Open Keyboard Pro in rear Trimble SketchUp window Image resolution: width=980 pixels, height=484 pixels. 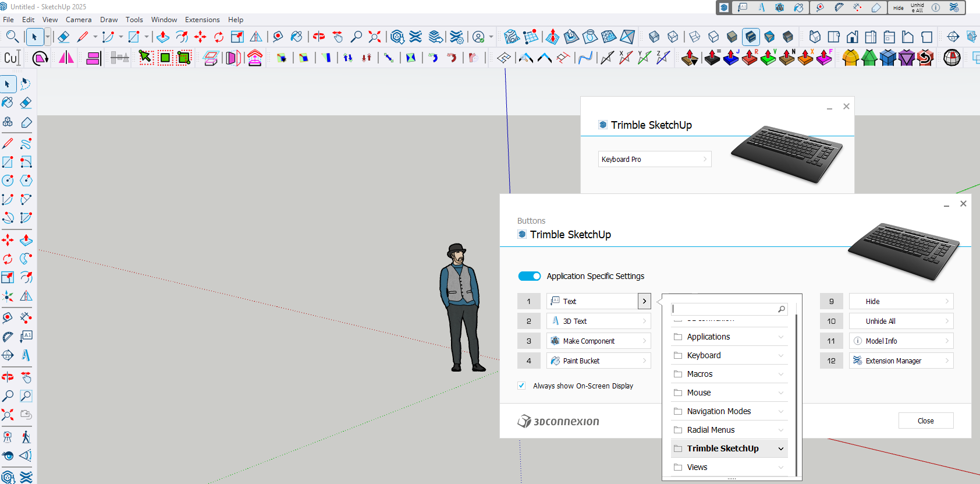coord(655,159)
